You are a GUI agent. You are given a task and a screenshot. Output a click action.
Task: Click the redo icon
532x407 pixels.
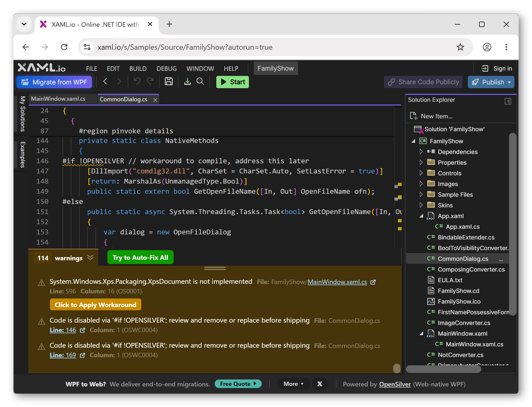pyautogui.click(x=150, y=81)
